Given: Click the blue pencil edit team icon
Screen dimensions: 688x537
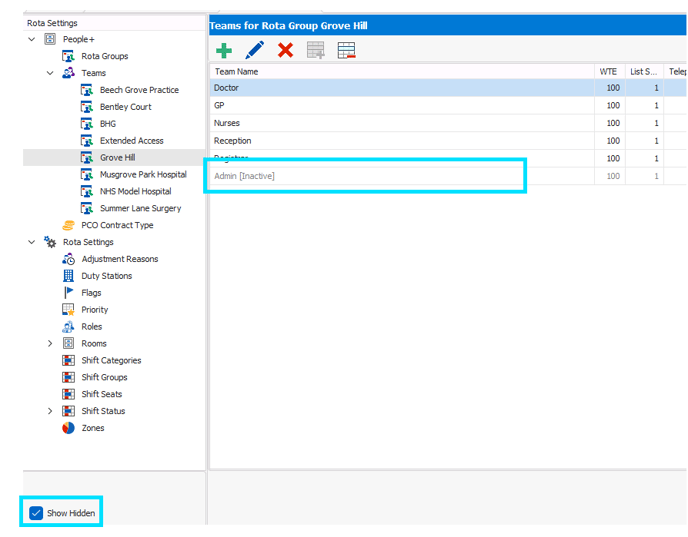Looking at the screenshot, I should pyautogui.click(x=254, y=50).
